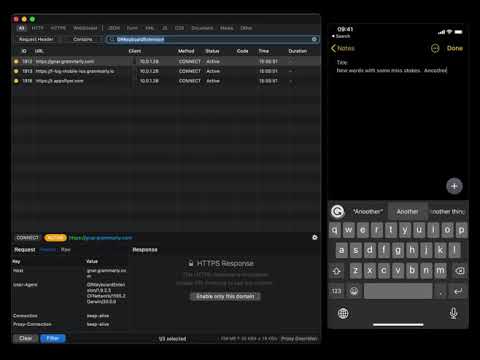
Task: Tap the 123 numbers key
Action: point(337,291)
